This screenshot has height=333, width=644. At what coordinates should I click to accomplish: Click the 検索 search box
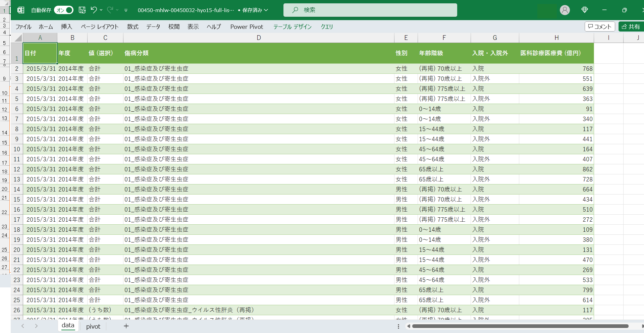pos(370,10)
